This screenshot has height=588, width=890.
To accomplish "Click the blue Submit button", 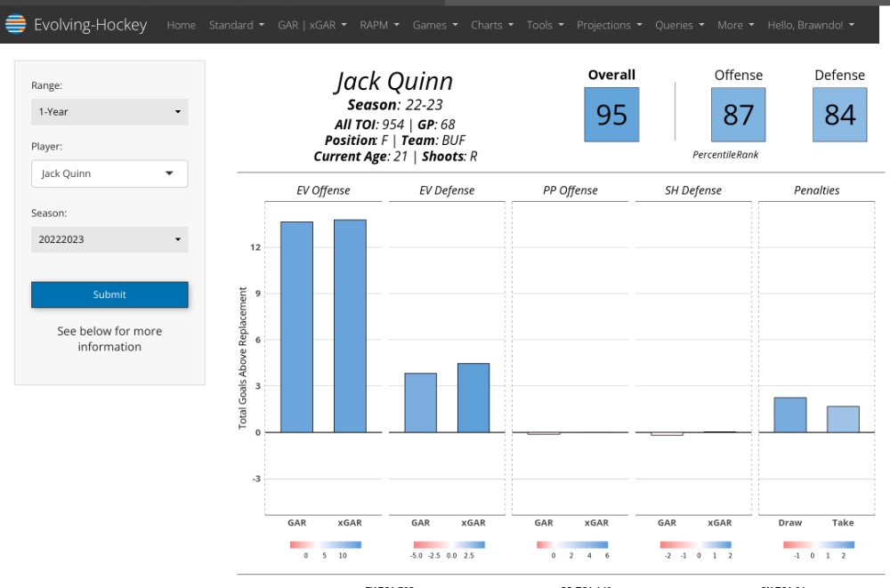I will [109, 294].
